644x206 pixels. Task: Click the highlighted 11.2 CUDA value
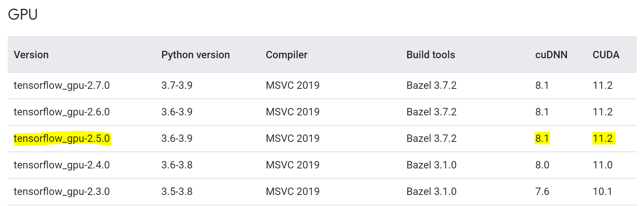[x=602, y=139]
